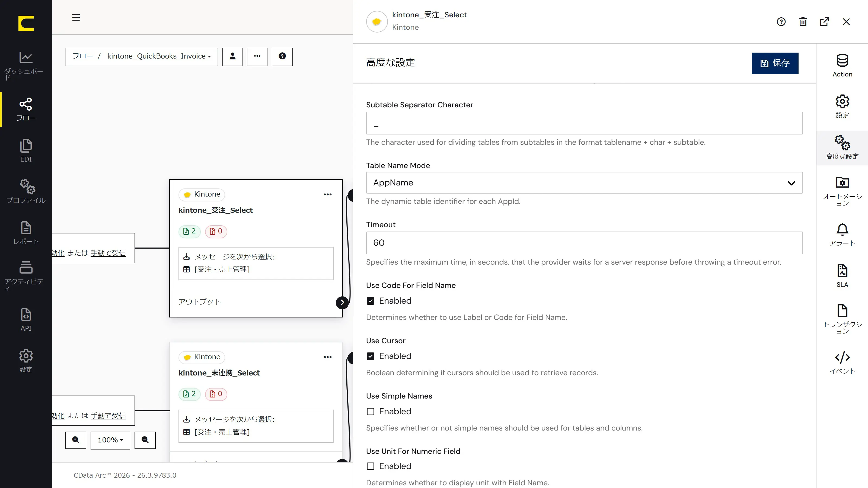Open kintone_受注_Select card ellipsis menu

(x=327, y=194)
